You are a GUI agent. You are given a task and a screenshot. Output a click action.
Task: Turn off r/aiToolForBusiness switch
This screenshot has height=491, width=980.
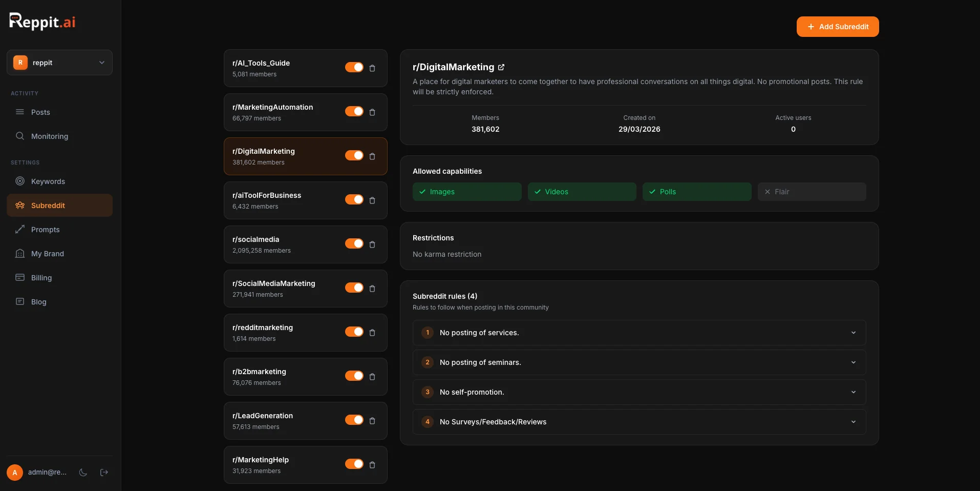(354, 200)
